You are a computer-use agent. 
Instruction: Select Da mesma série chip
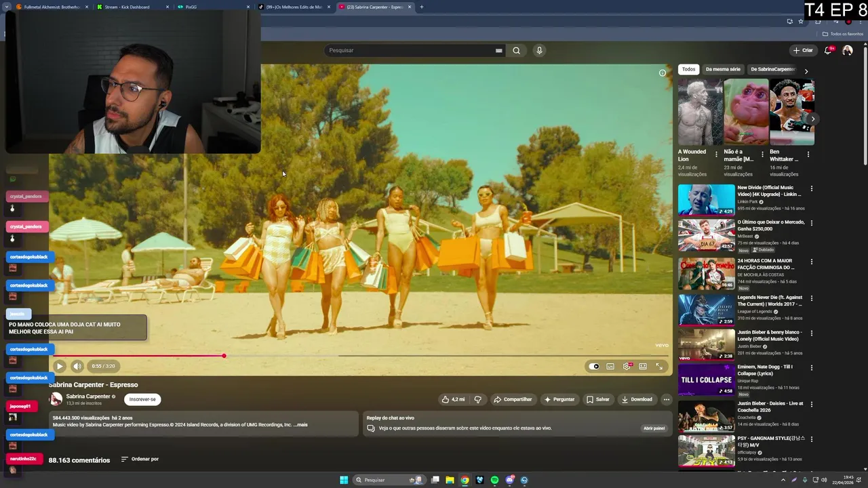pos(723,69)
